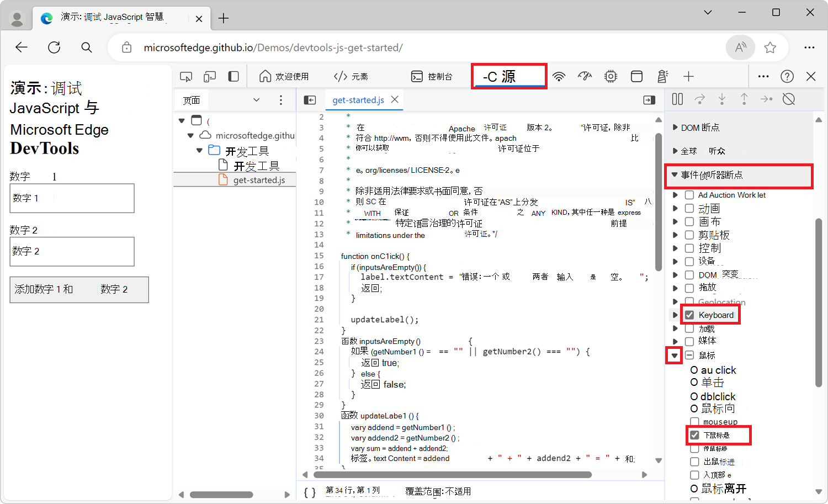The image size is (828, 504).
Task: Toggle the device emulation mode
Action: click(x=209, y=76)
